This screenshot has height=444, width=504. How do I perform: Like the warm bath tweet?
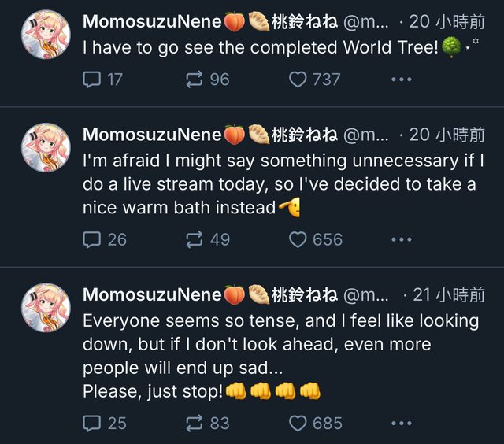[298, 239]
